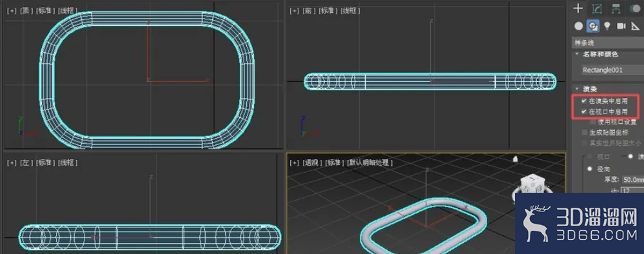Screen dimensions: 644x254
Task: Select the rounded rectangle in the 左 viewport
Action: 150,237
